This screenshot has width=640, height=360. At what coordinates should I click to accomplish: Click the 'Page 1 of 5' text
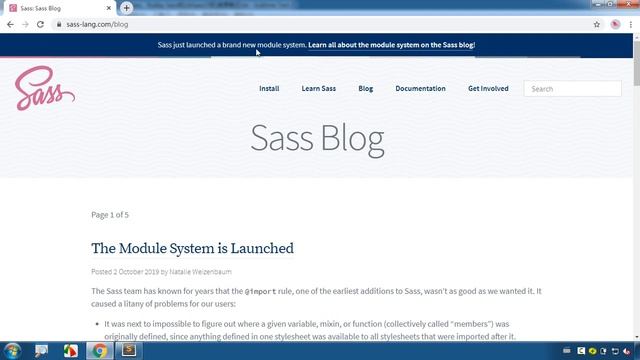(x=110, y=215)
